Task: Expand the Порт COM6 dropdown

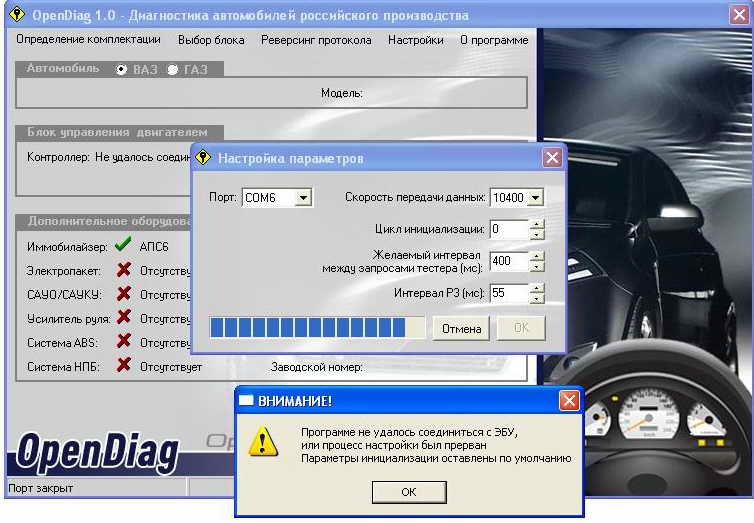Action: click(x=303, y=198)
